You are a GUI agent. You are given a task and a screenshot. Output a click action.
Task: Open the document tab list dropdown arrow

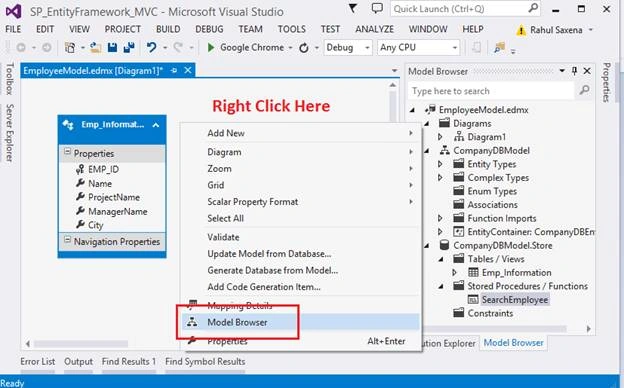394,71
